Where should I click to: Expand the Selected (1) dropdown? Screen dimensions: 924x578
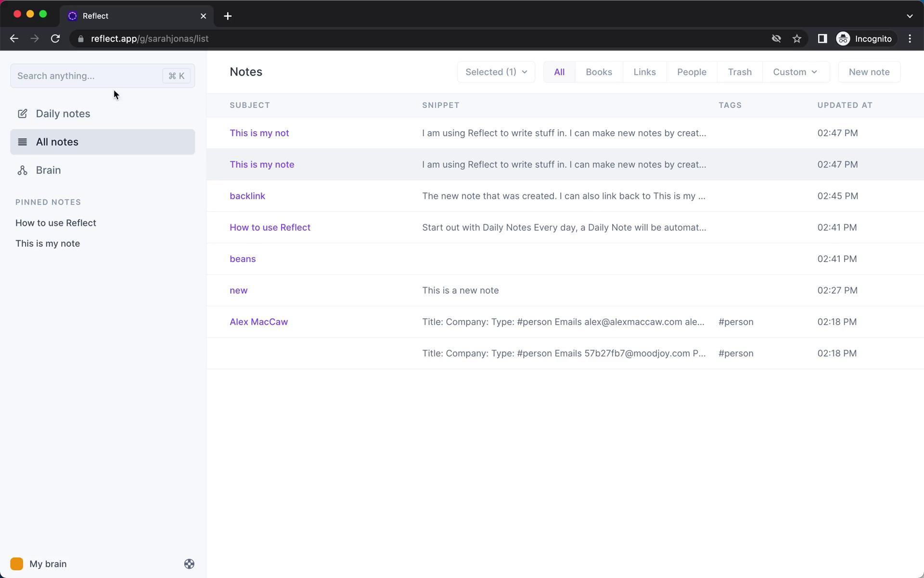point(496,71)
